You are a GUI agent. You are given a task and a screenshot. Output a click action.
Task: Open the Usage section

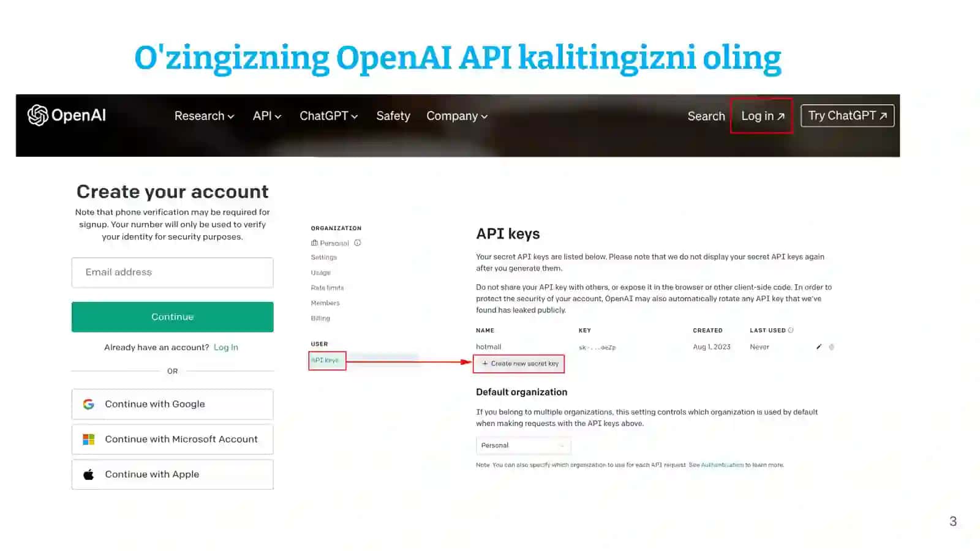(x=320, y=272)
